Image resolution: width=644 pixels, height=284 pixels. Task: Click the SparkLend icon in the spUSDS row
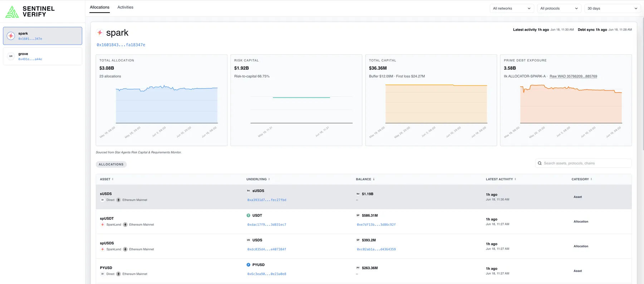(103, 249)
